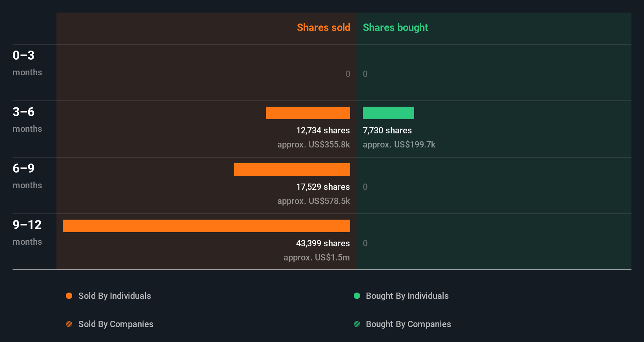The image size is (644, 342).
Task: Click the approx. US$578.5k amount
Action: (313, 201)
